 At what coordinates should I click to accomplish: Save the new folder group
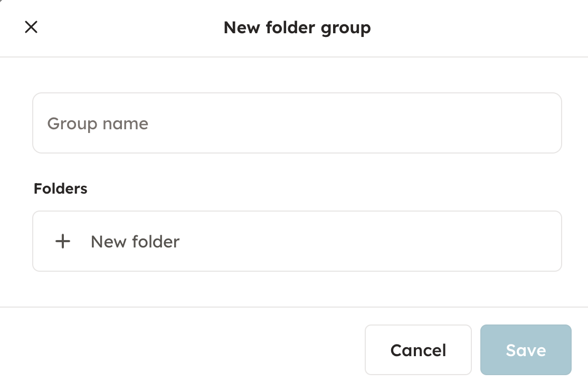coord(525,350)
